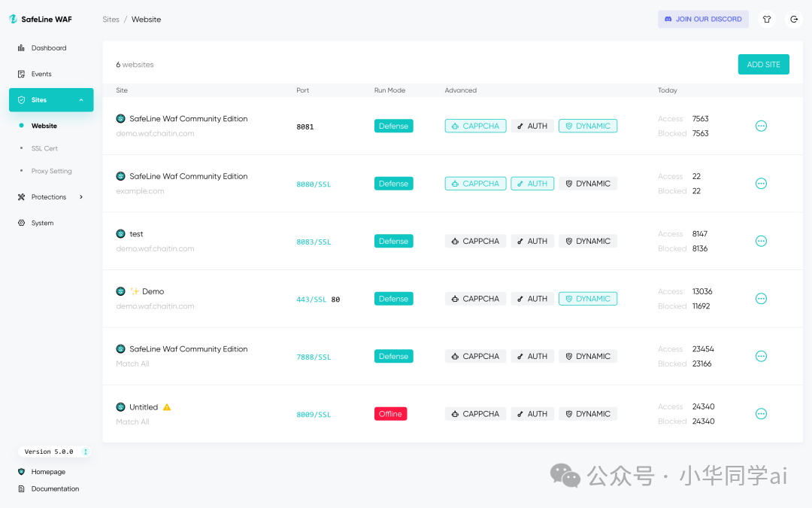Open the SSL Cert submenu item
This screenshot has width=812, height=508.
point(44,148)
